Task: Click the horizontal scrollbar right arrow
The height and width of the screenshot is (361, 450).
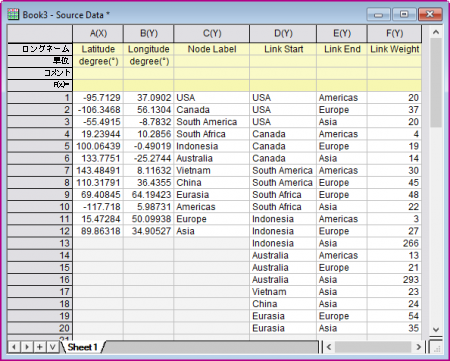Action: pyautogui.click(x=419, y=347)
